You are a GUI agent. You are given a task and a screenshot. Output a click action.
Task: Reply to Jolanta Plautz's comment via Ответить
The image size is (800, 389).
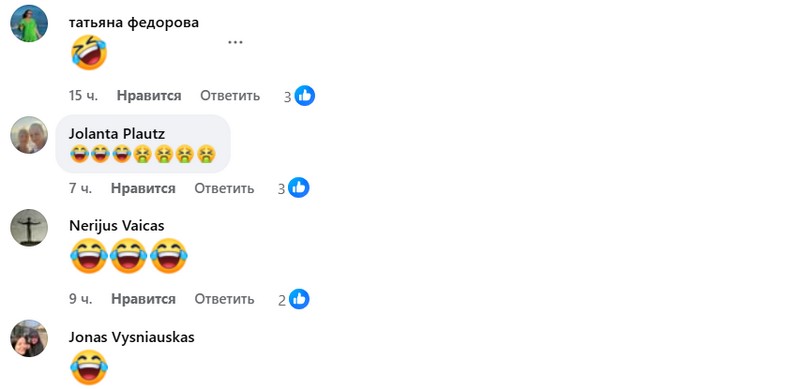224,188
